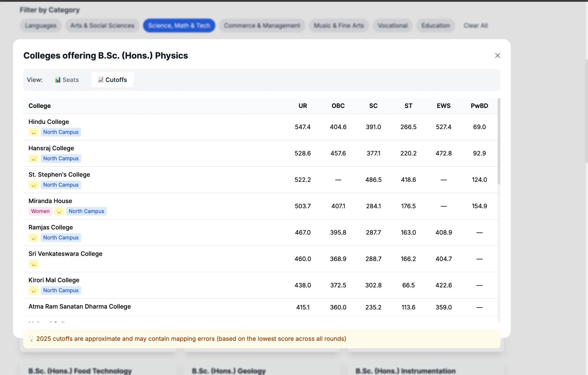Click the Hindu College name

pyautogui.click(x=49, y=122)
